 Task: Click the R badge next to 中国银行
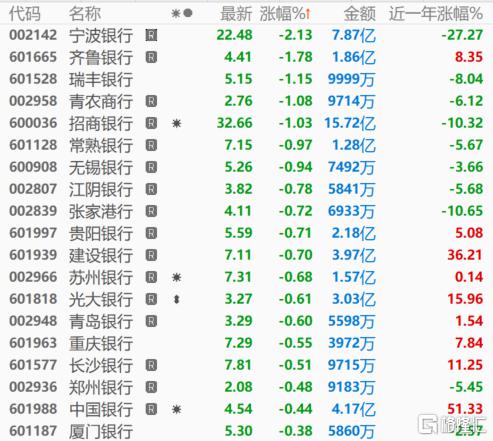tap(151, 409)
